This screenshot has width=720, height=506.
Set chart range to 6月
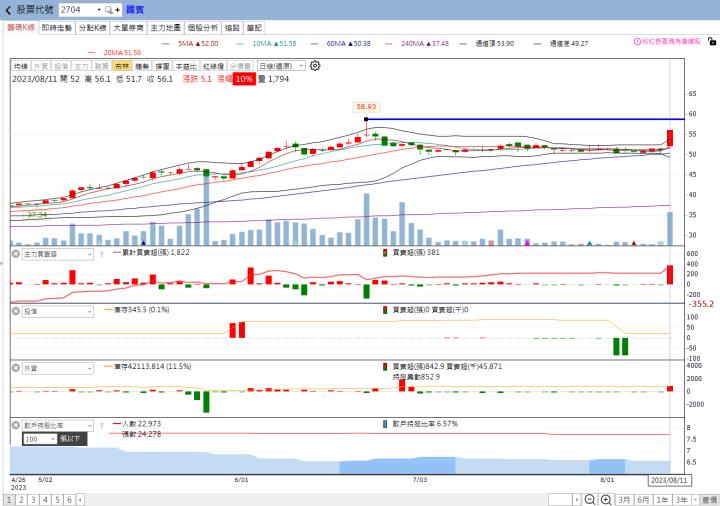coord(643,500)
